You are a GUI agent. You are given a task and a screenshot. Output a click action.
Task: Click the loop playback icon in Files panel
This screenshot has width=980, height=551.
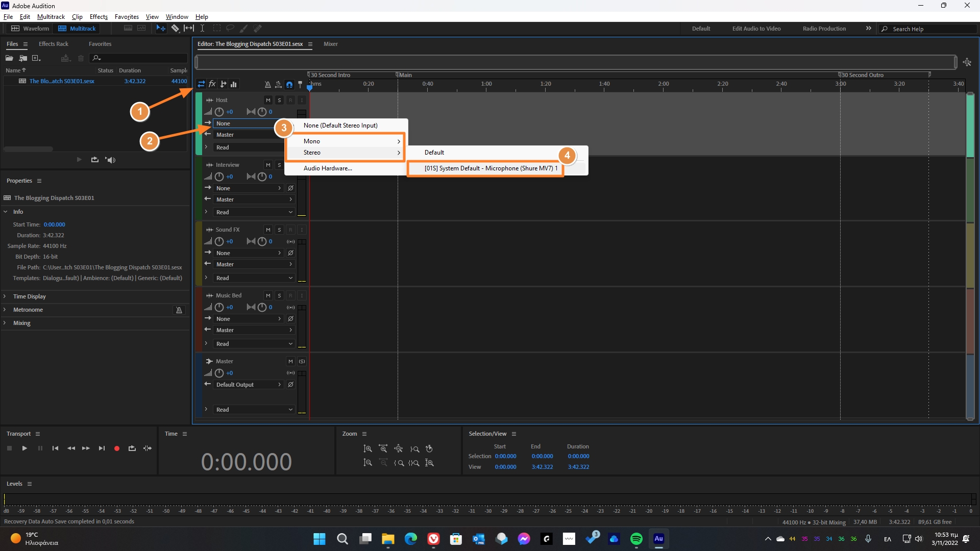95,160
